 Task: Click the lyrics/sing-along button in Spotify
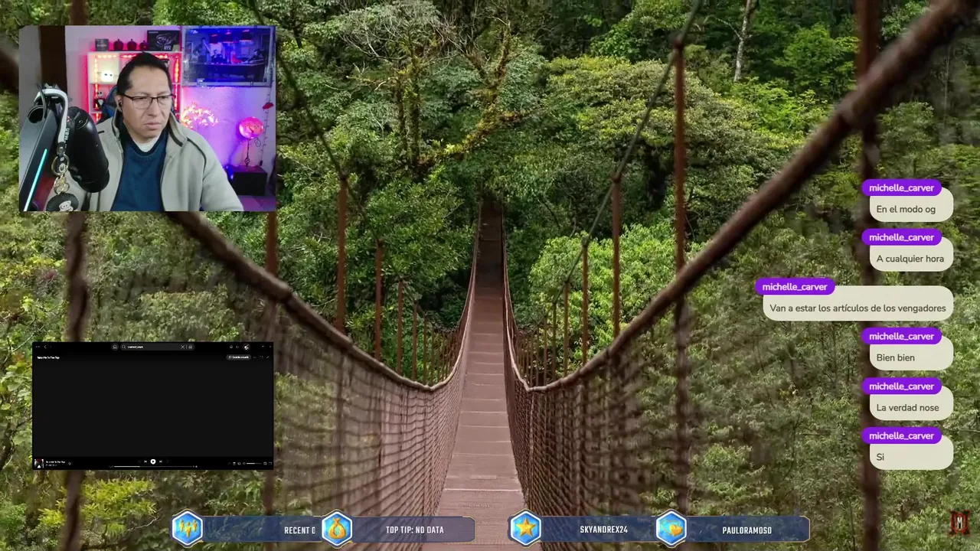point(229,463)
